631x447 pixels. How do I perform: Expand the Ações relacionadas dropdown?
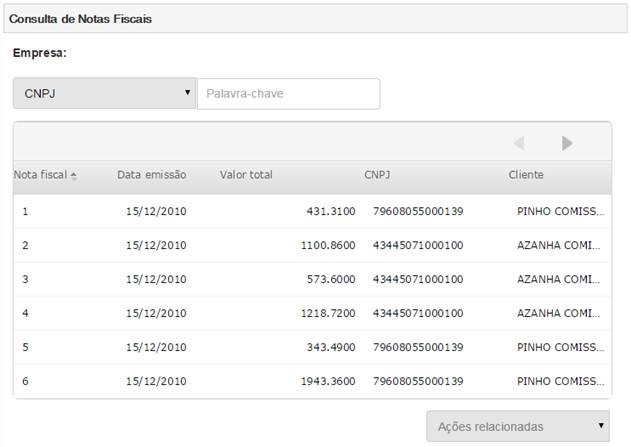(518, 426)
